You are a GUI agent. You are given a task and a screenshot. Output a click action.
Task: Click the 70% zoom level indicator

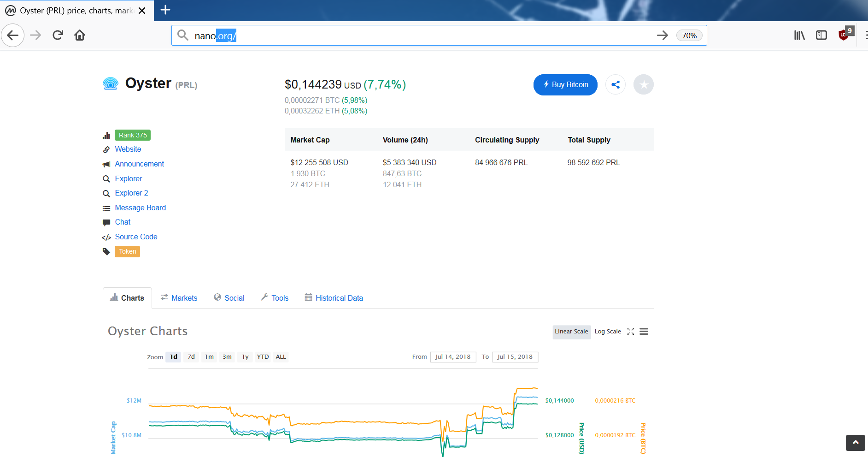tap(689, 36)
